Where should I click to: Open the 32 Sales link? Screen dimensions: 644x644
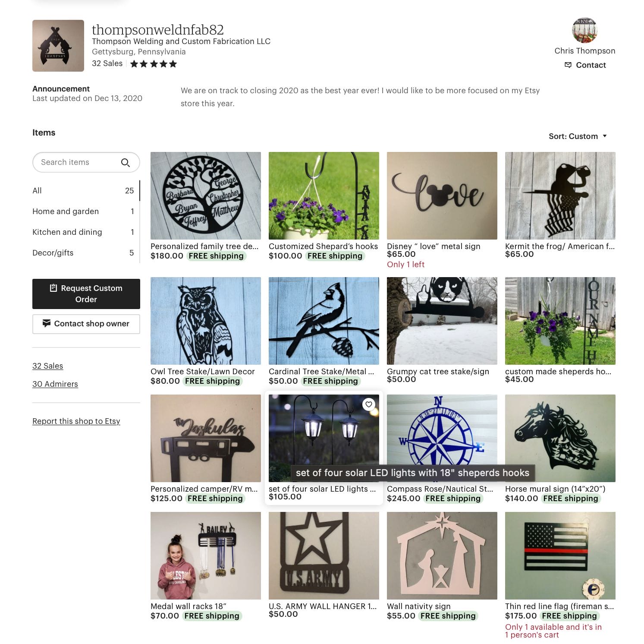click(x=48, y=366)
